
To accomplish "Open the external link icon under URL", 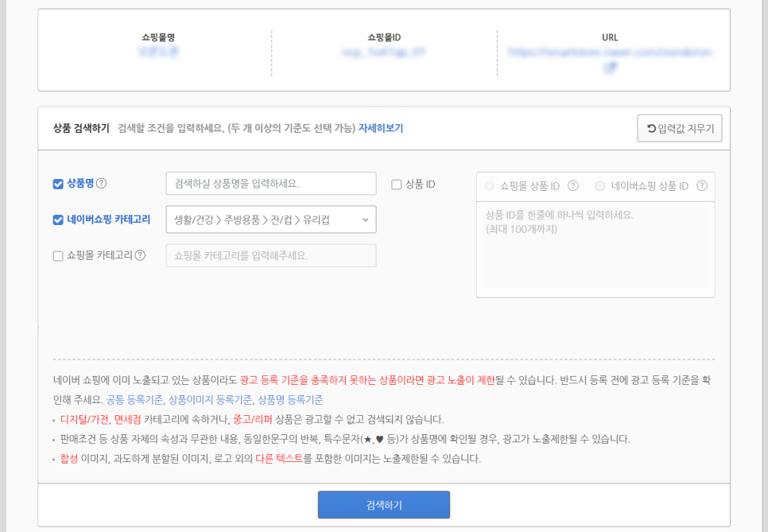I will point(610,68).
